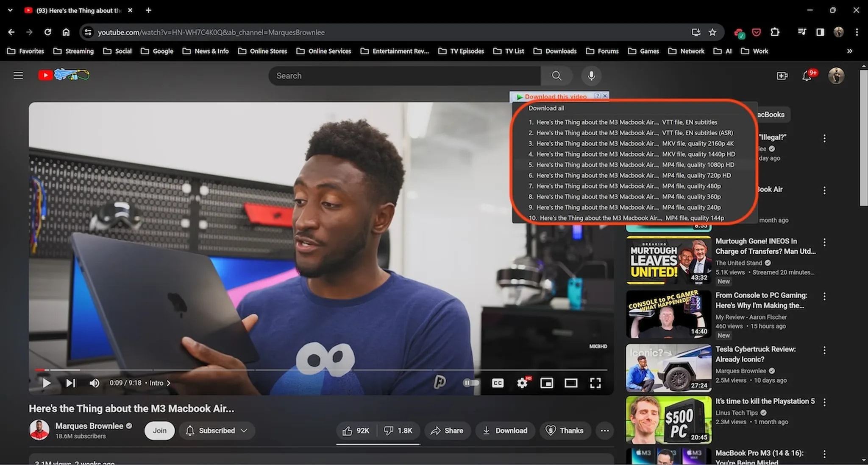Toggle closed captions CC button
Viewport: 868px width, 465px height.
pyautogui.click(x=498, y=383)
